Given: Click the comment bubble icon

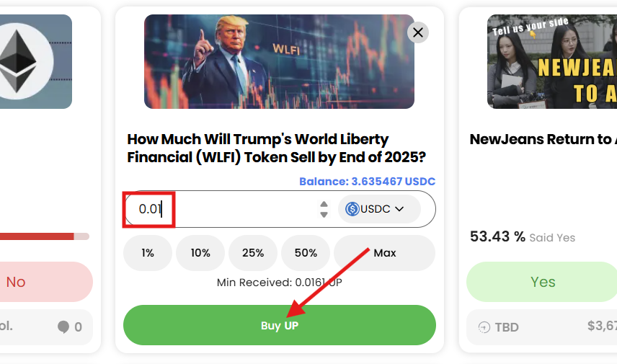Looking at the screenshot, I should point(63,327).
